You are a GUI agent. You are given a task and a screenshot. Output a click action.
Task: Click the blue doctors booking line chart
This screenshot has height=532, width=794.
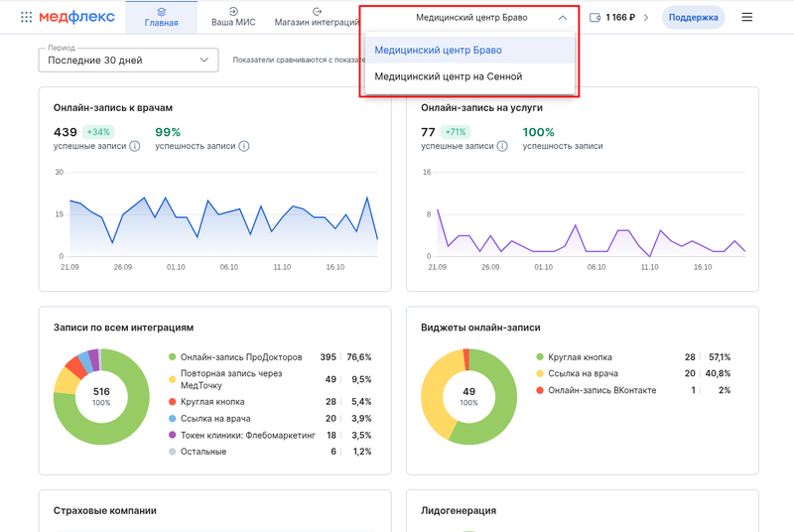coord(223,220)
